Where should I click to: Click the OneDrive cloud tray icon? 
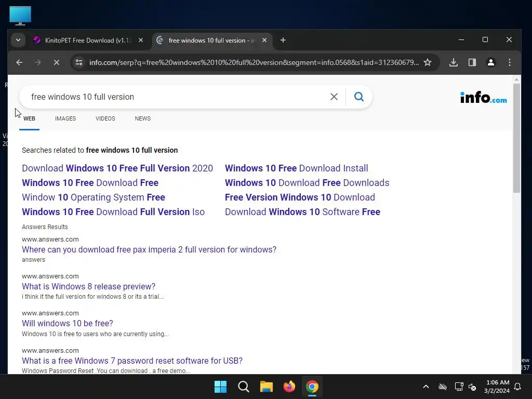[443, 387]
